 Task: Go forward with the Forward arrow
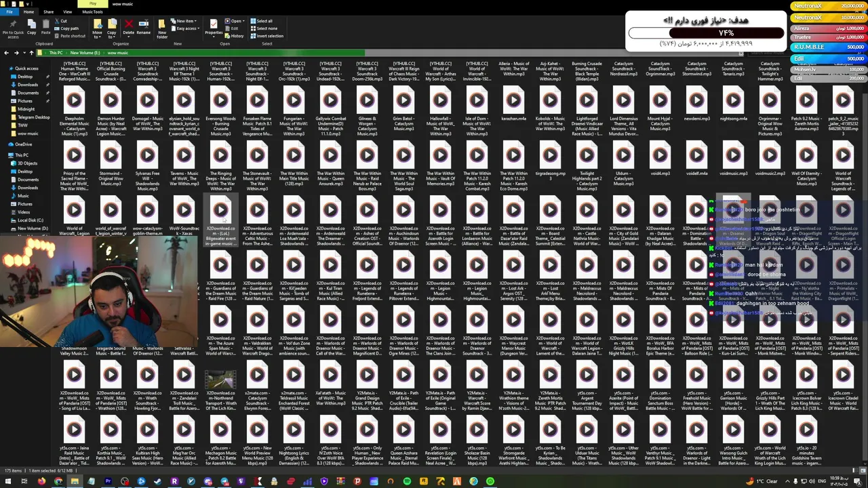16,53
